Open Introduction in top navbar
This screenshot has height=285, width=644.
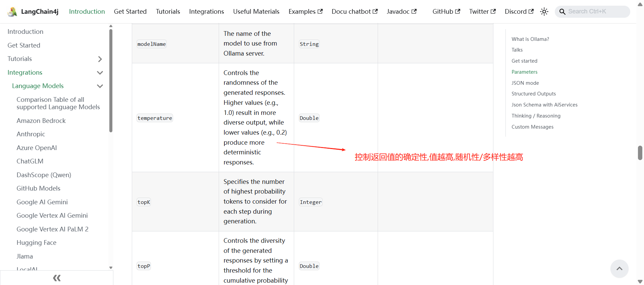(x=87, y=12)
